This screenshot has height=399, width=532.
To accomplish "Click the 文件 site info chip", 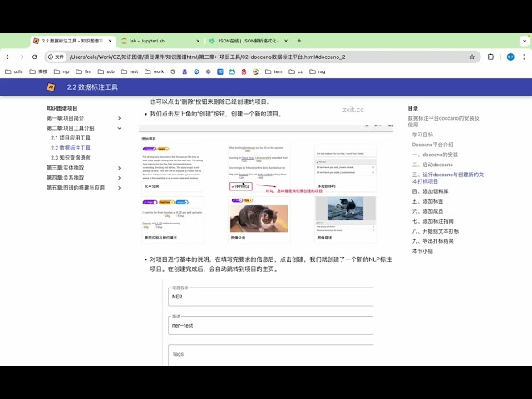I will point(56,57).
